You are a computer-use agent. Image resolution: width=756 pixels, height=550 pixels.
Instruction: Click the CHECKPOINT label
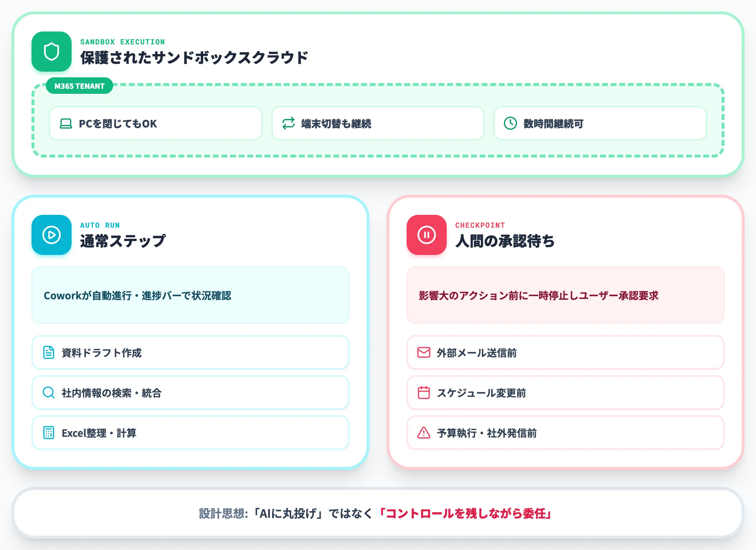[x=480, y=225]
